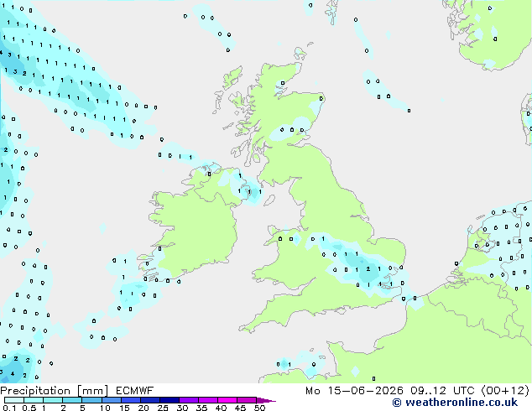Pick the 0.1–0.5 mm palest legend swatch
532x411 pixels.
click(14, 400)
